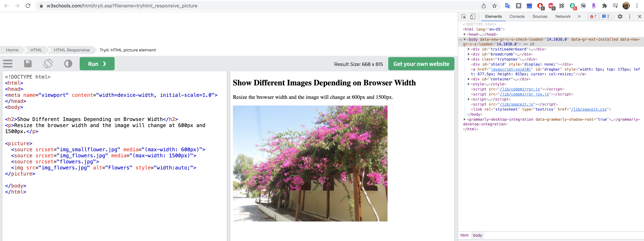Open the extensions puzzle piece icon
Screen dimensions: 644x241
[604, 6]
